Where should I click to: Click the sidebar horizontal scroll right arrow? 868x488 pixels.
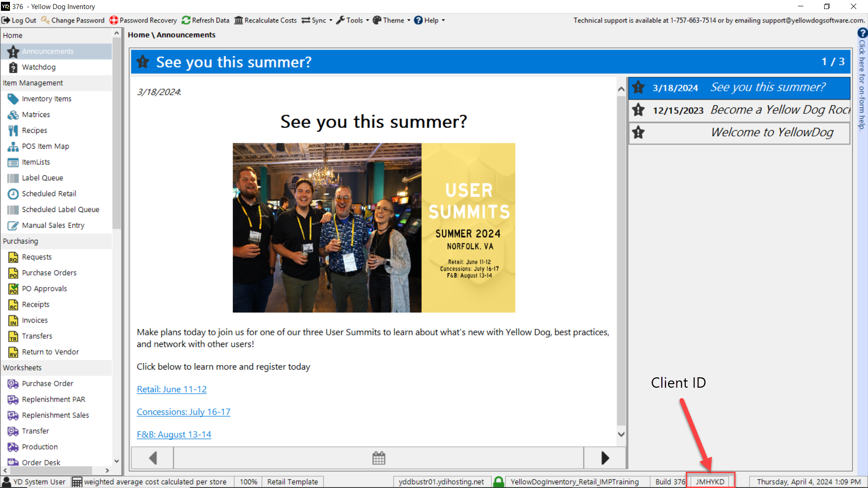coord(107,470)
